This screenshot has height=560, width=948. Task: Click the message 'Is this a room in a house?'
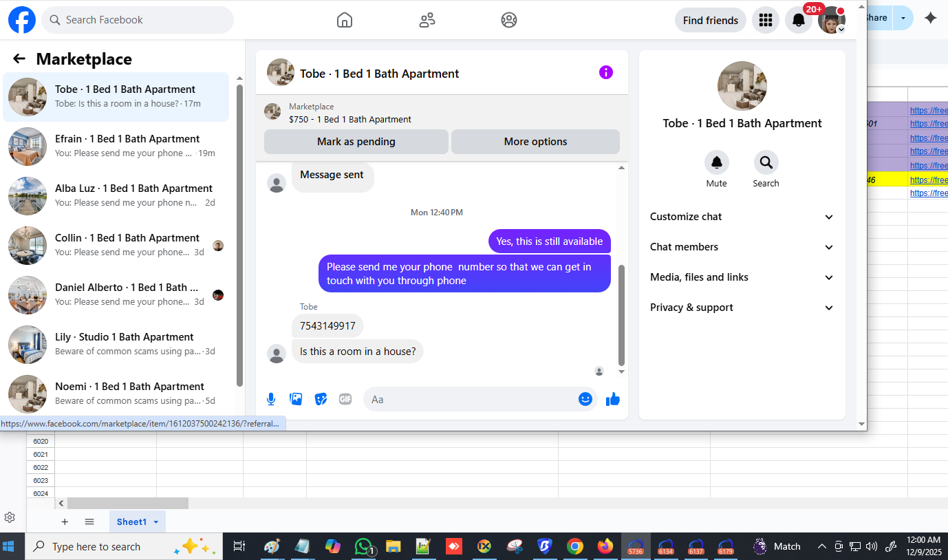358,352
